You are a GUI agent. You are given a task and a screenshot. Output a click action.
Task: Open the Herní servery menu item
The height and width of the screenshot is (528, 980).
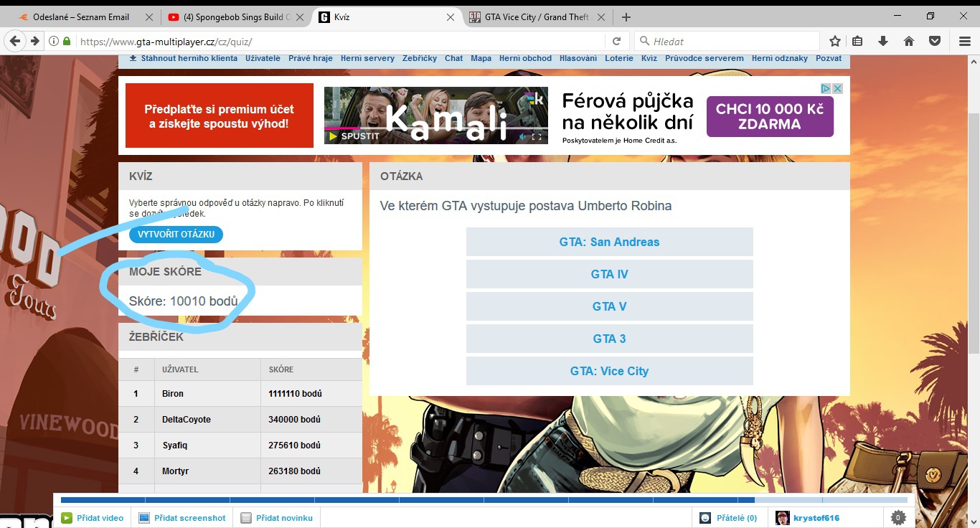[367, 58]
